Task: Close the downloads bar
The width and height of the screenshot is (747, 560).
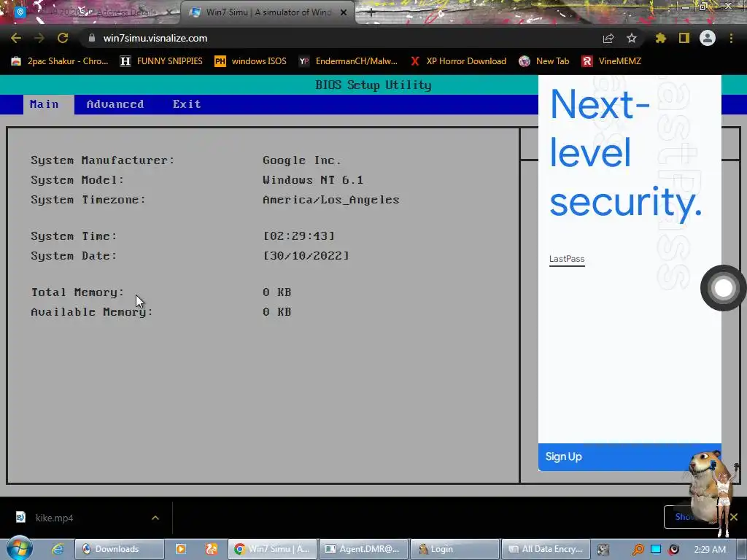Action: click(734, 517)
